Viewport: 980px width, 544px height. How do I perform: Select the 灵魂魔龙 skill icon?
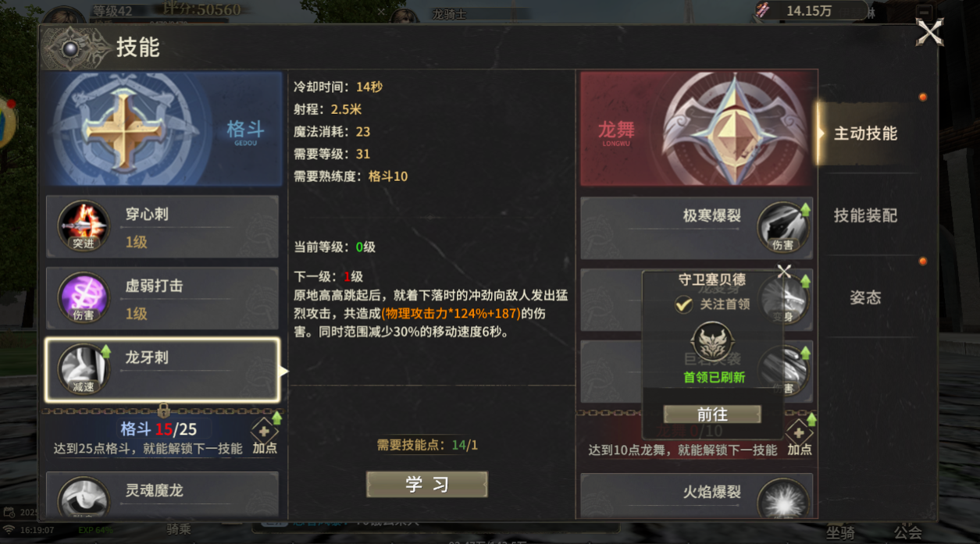[x=84, y=498]
